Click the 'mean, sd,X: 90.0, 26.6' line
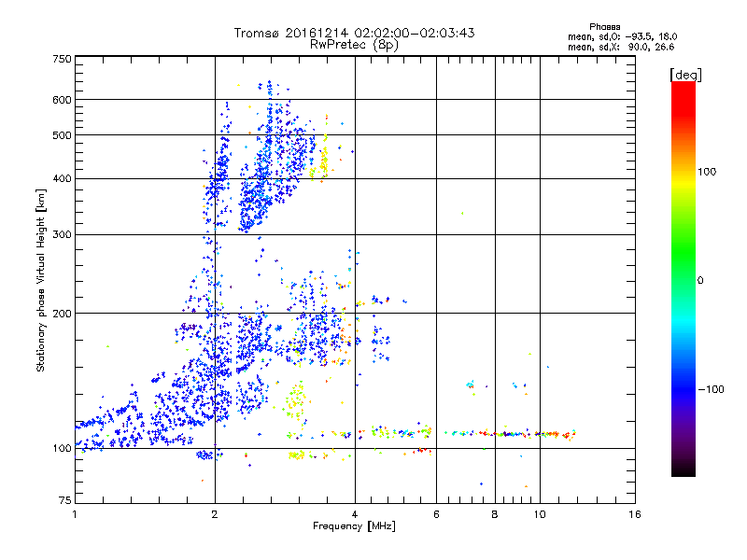Viewport: 747px width, 560px height. [x=621, y=47]
